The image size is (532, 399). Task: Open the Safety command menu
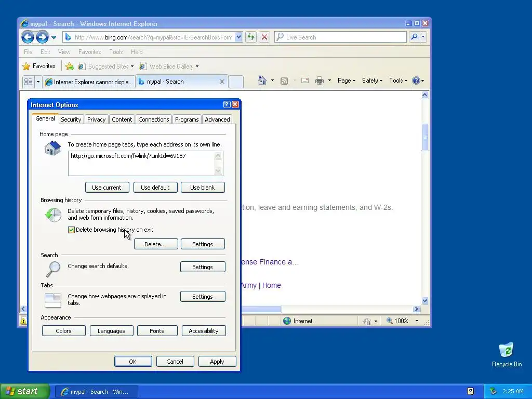372,81
